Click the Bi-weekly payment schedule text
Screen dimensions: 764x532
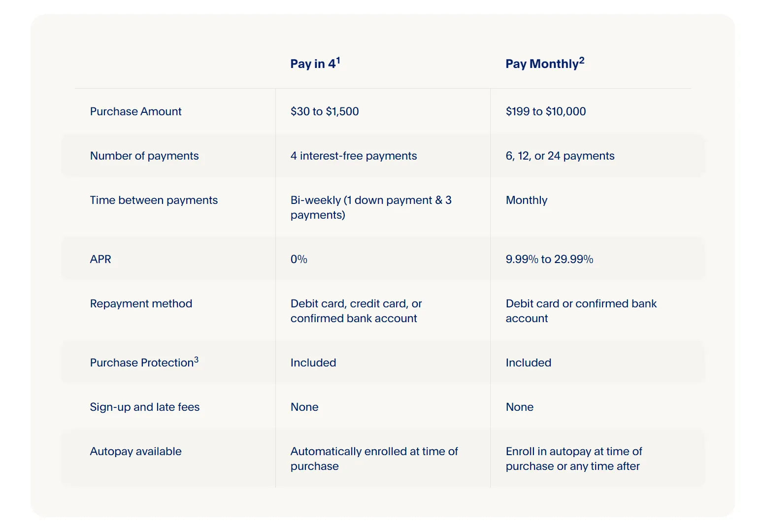tap(370, 207)
